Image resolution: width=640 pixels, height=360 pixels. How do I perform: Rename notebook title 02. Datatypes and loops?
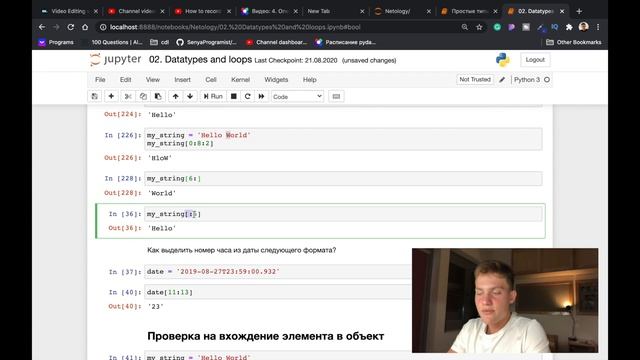[x=200, y=60]
